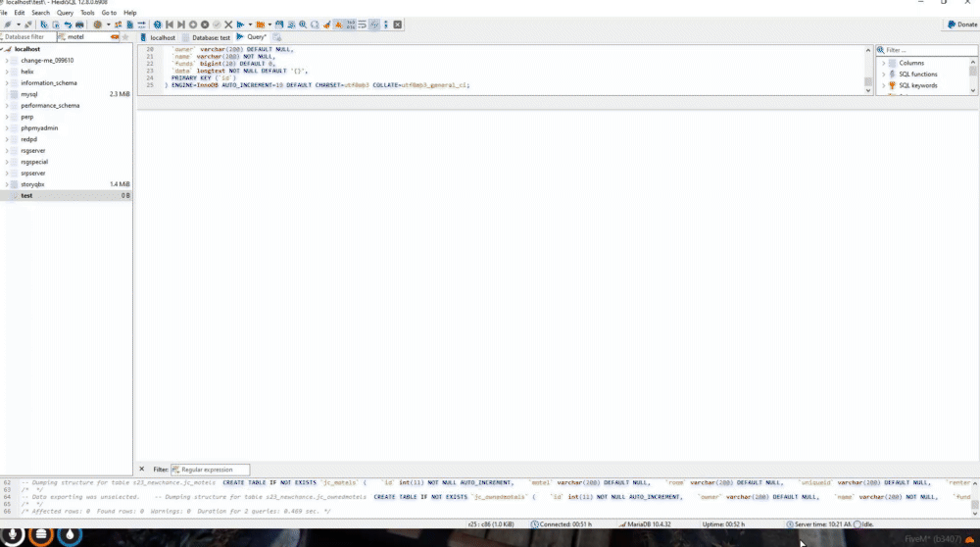Open dropdown arrow beside blue Execute icon
This screenshot has height=547, width=980.
(x=250, y=25)
